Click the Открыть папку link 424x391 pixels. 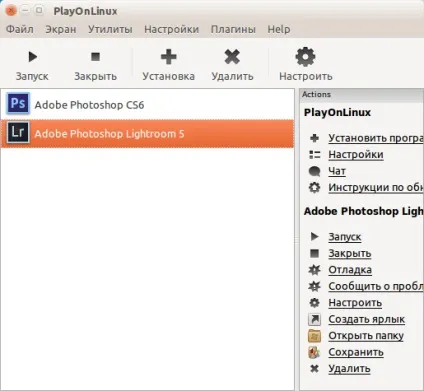366,336
